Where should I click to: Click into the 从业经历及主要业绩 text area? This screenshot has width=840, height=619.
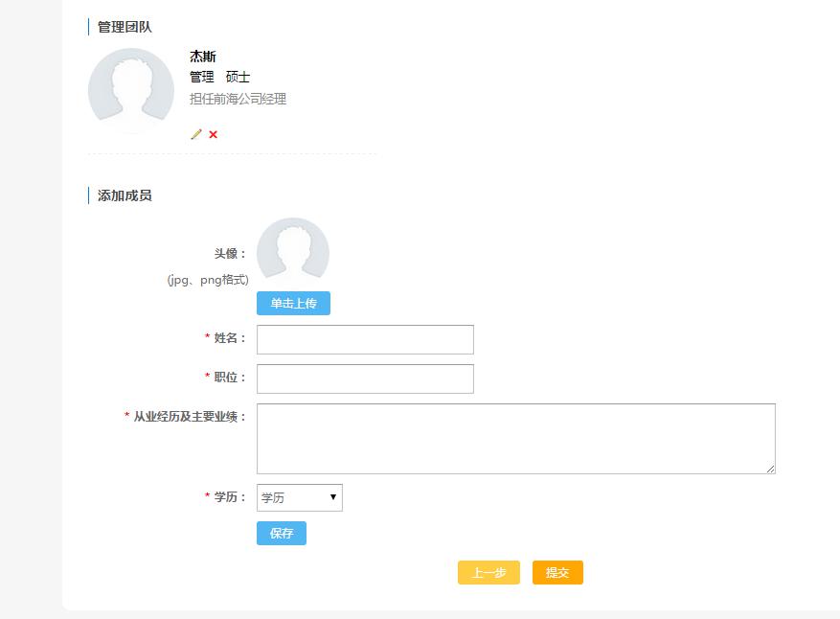pos(515,438)
